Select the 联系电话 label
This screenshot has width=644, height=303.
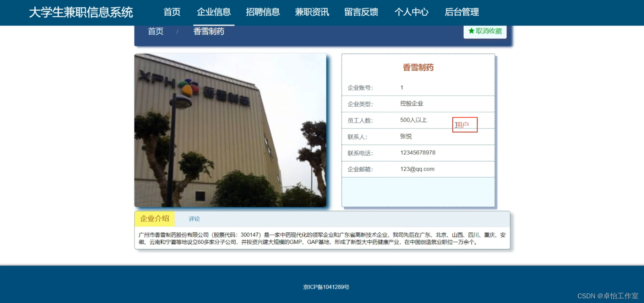point(360,153)
